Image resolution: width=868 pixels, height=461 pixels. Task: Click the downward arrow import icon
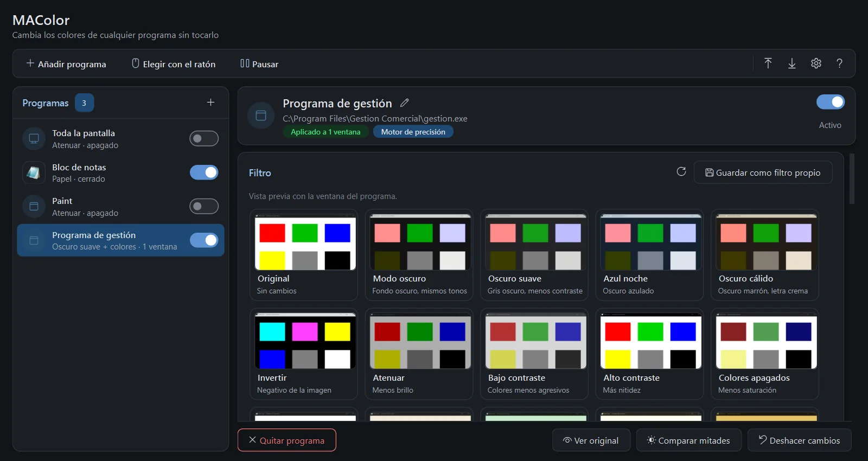[x=792, y=63]
